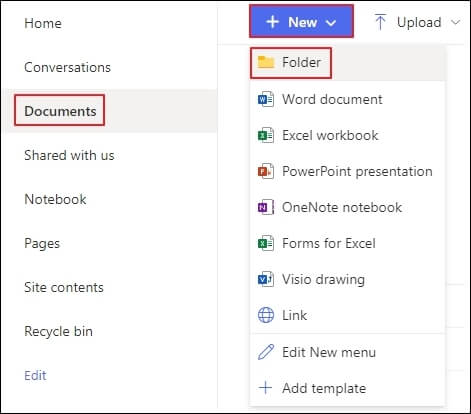Click the globe Link icon
This screenshot has width=471, height=414.
266,315
